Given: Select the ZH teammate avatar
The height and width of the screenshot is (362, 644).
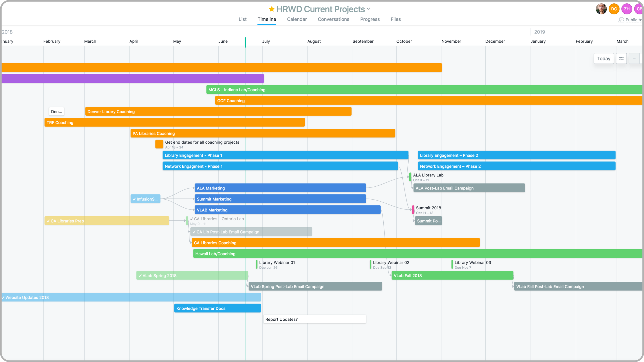Looking at the screenshot, I should pyautogui.click(x=627, y=9).
